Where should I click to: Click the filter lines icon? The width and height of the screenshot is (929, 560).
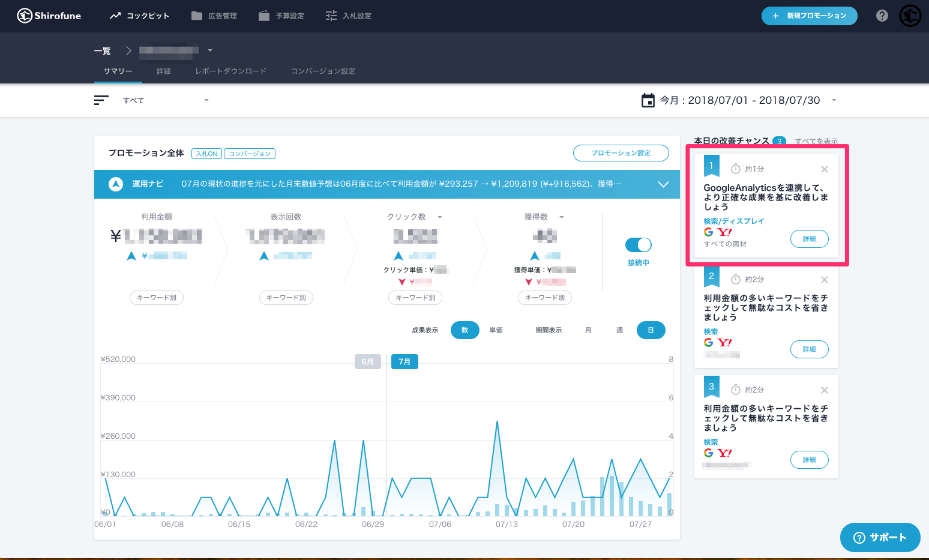(x=101, y=100)
